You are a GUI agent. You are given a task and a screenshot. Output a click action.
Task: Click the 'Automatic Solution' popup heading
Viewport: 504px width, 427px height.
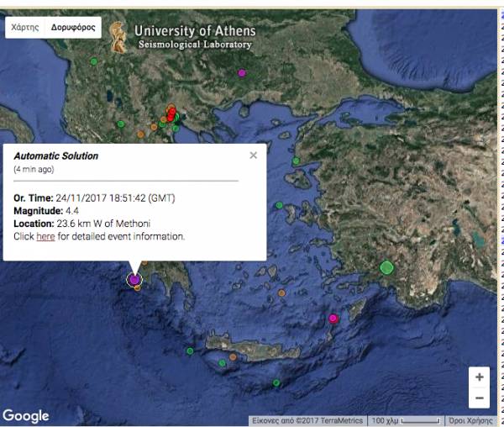[x=56, y=156]
